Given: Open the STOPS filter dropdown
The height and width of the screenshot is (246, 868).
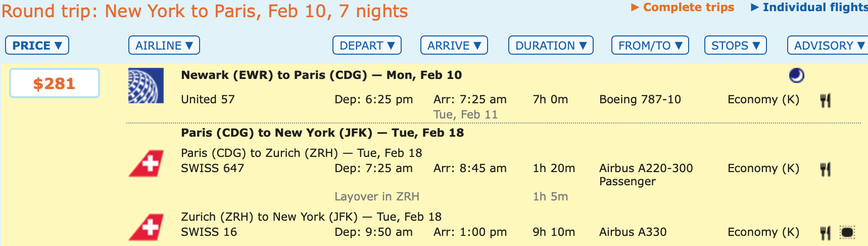Looking at the screenshot, I should 735,46.
